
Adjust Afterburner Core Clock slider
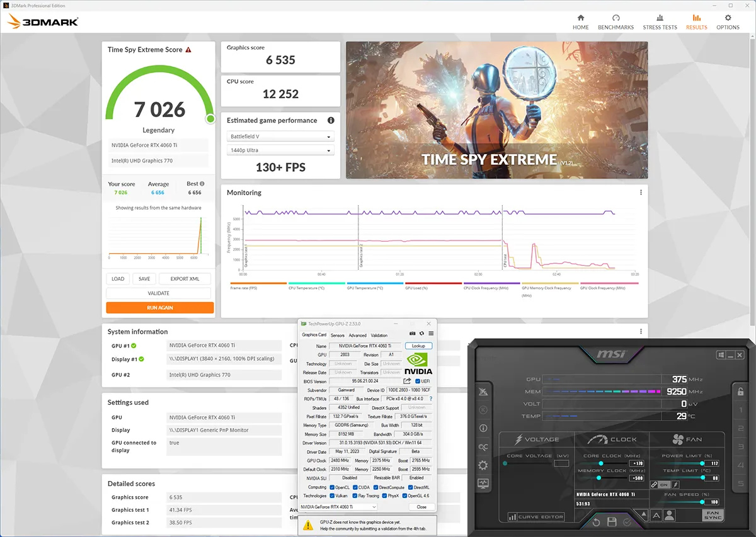click(x=601, y=463)
